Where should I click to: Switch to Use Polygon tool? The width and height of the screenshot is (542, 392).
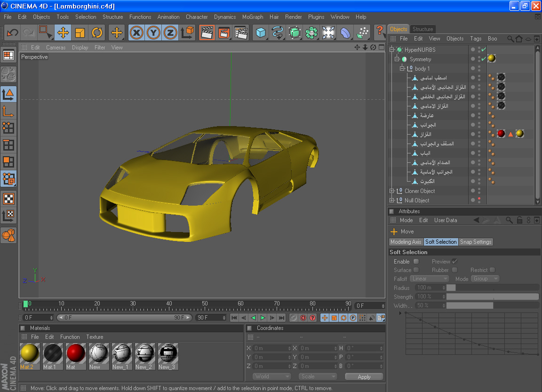point(8,162)
